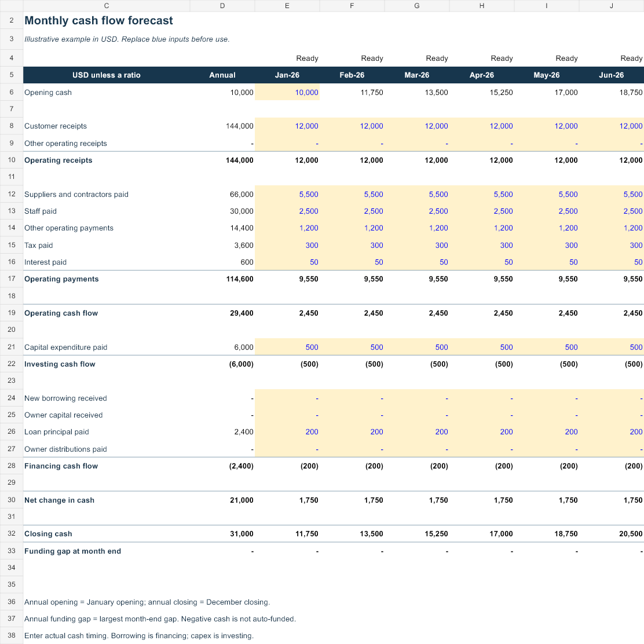Select annual customer receipts 144,000 in row 8
644x644 pixels.
[222, 126]
